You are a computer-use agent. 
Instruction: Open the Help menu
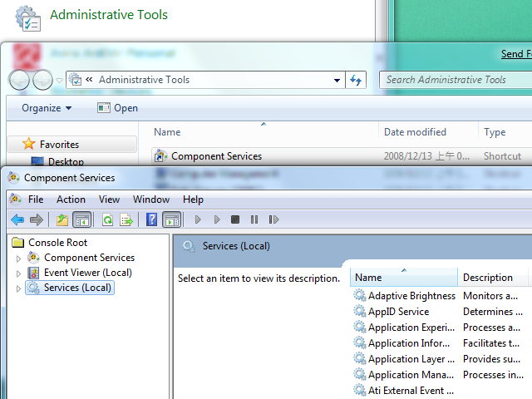pos(193,199)
